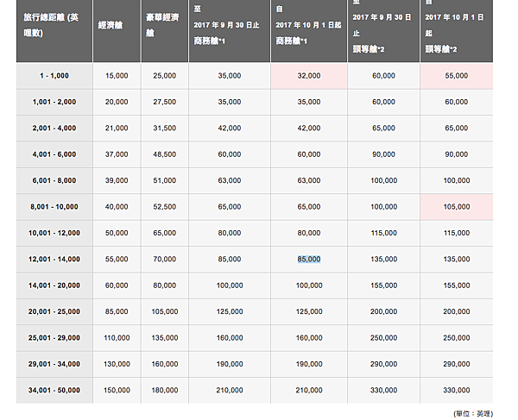Click the 商務艙 header for 自 2017年10月1日起
The height and width of the screenshot is (420, 518).
tap(309, 31)
